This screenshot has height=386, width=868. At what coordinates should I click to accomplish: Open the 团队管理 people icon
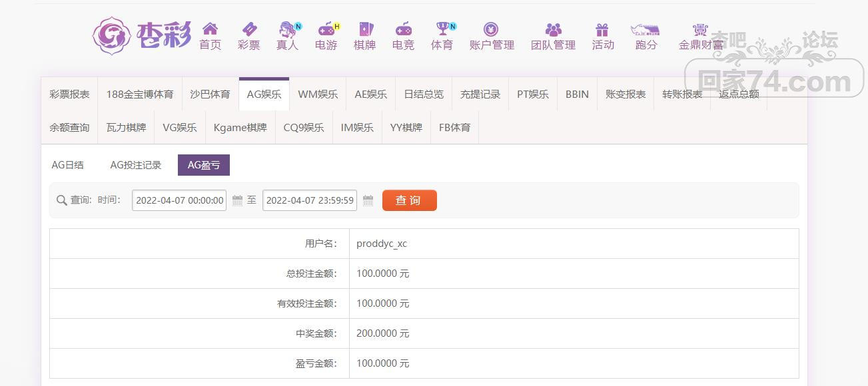[554, 29]
